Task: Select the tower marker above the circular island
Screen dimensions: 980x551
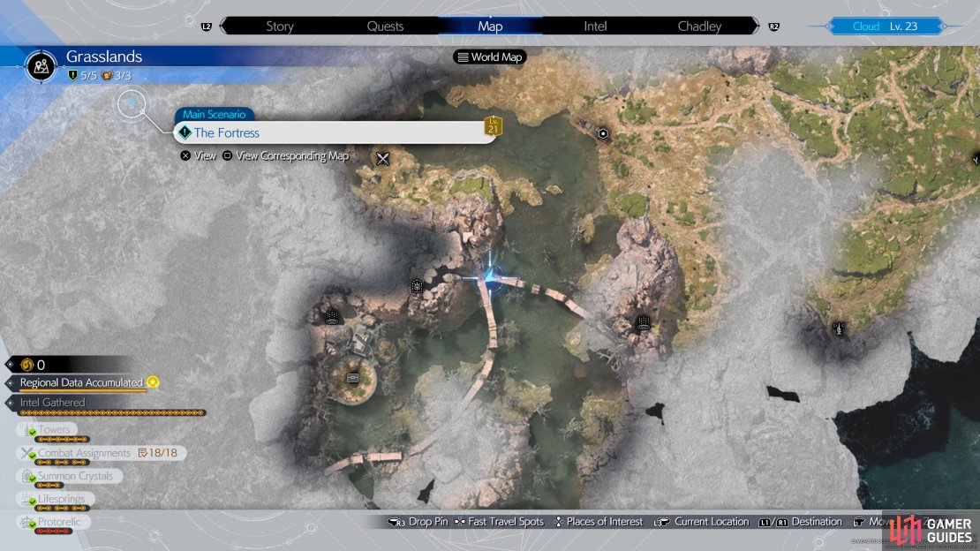Action: point(332,316)
